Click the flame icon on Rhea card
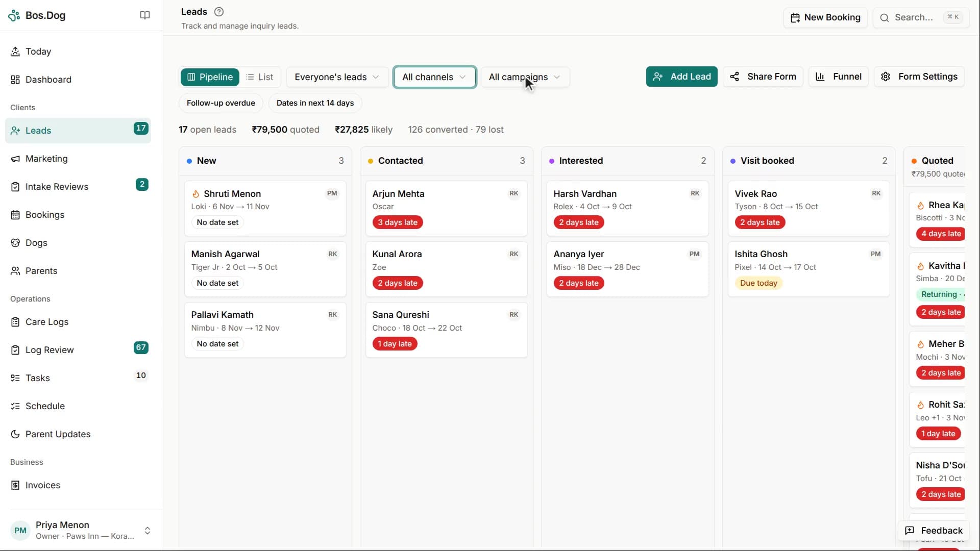The image size is (980, 551). 920,206
